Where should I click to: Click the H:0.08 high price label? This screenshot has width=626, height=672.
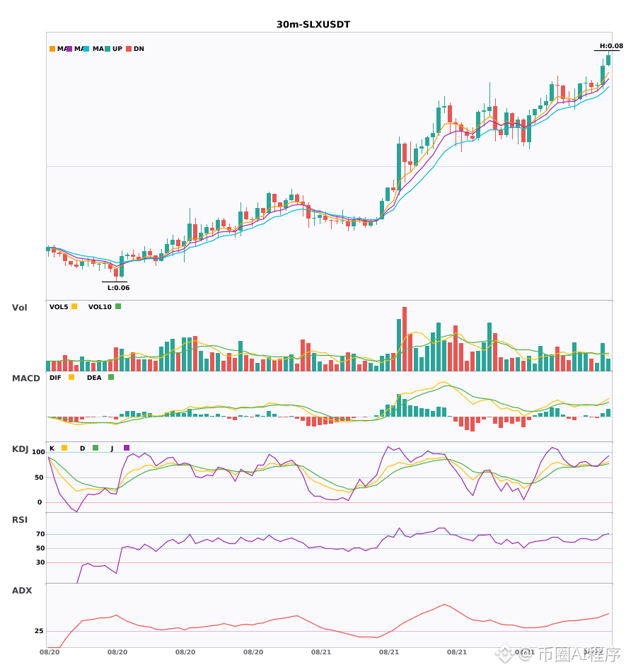click(x=611, y=46)
